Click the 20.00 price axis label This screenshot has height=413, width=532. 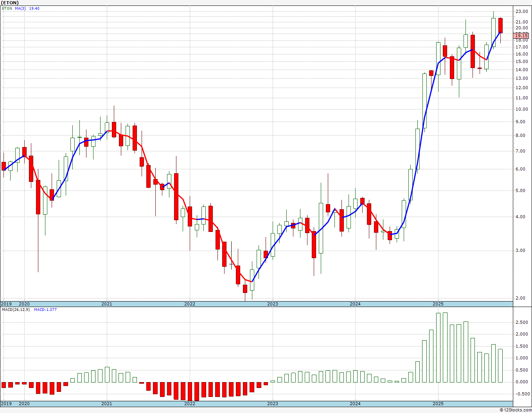click(x=522, y=28)
